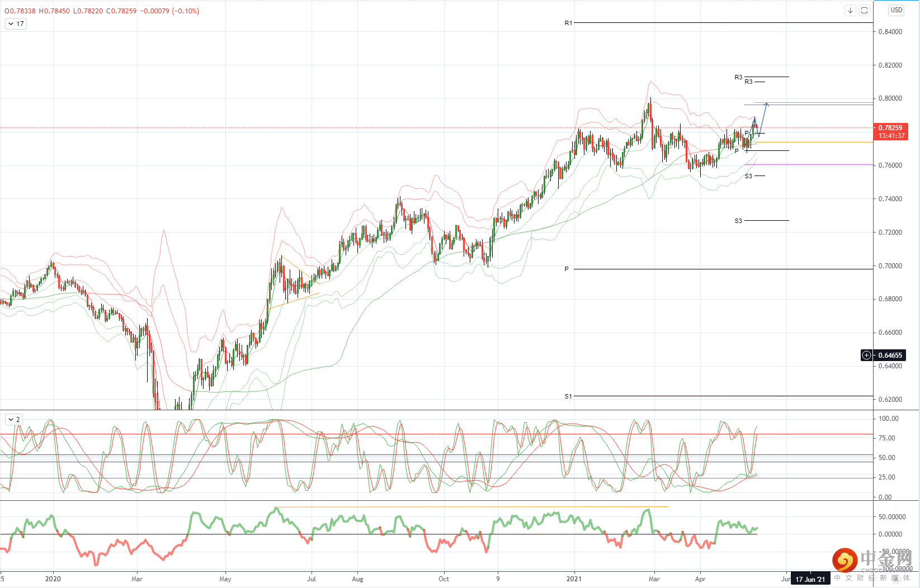Click the Apr time axis label
Screen dimensions: 920x588
click(700, 579)
